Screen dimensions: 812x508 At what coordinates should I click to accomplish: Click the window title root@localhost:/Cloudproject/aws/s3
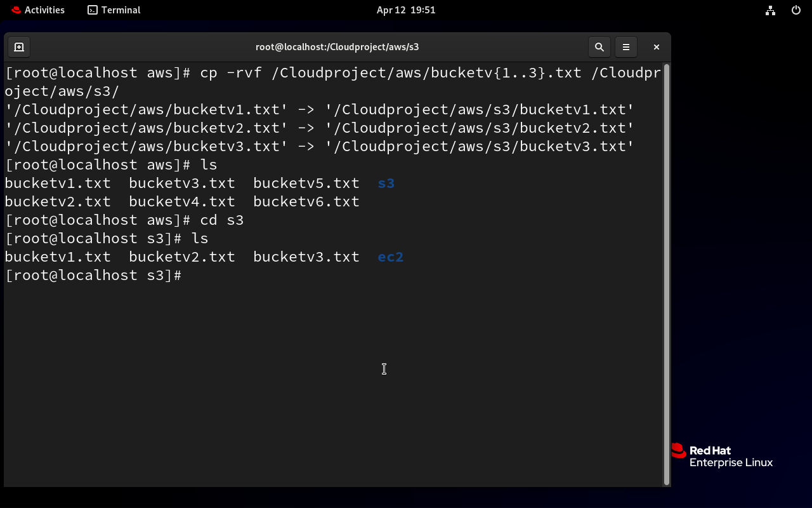[337, 47]
